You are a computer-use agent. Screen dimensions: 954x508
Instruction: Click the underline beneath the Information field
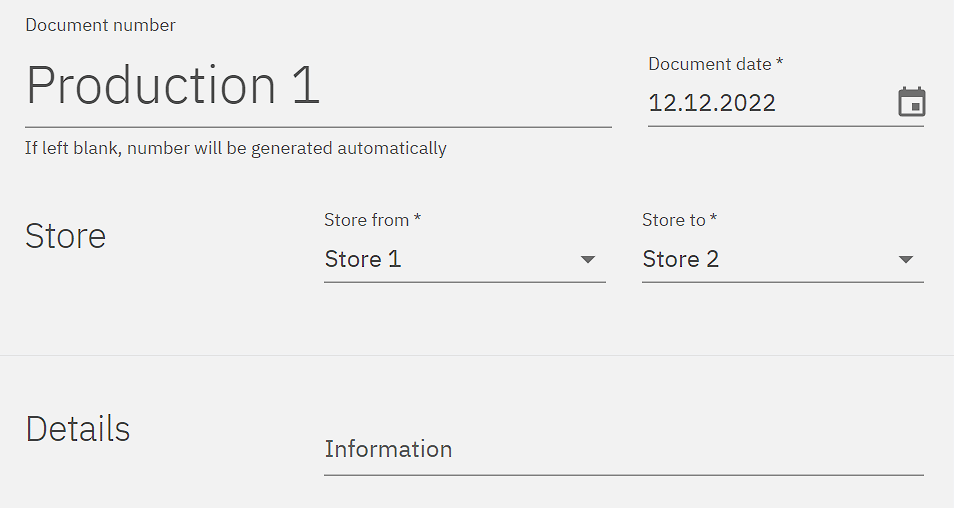click(x=623, y=475)
